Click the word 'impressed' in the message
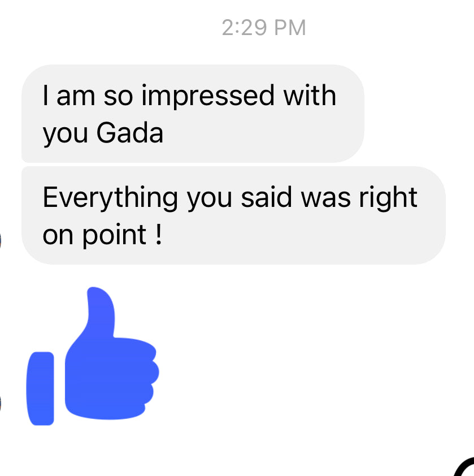Image resolution: width=474 pixels, height=476 pixels. [x=208, y=97]
